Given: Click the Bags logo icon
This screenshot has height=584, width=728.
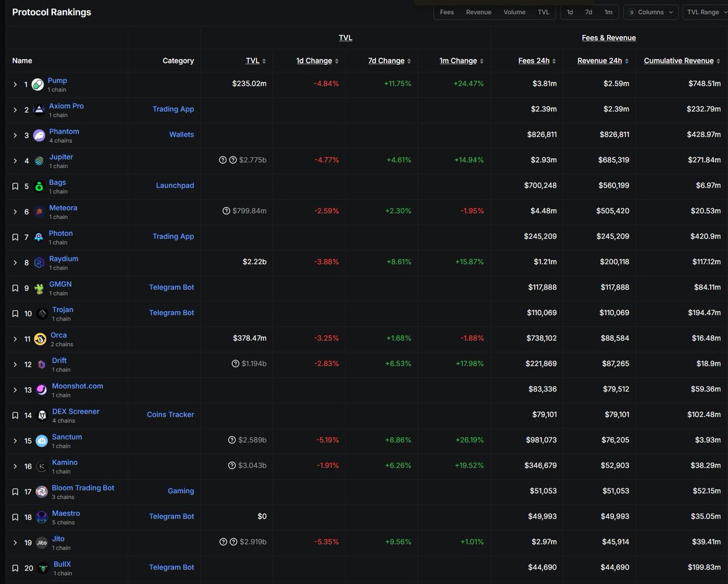Looking at the screenshot, I should (39, 186).
